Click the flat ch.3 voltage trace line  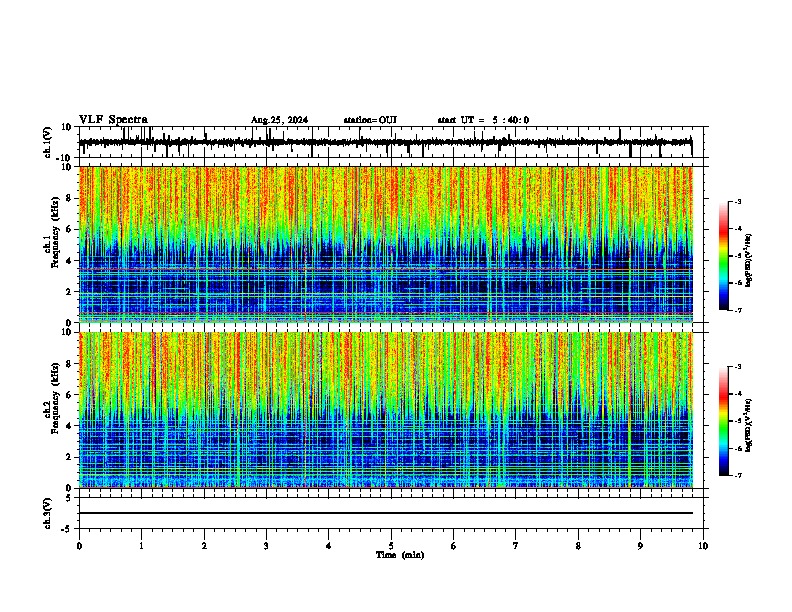point(386,513)
